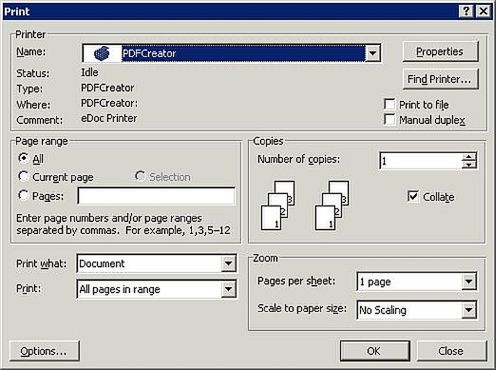Confirm printing with the OK button
The width and height of the screenshot is (496, 370).
[375, 351]
